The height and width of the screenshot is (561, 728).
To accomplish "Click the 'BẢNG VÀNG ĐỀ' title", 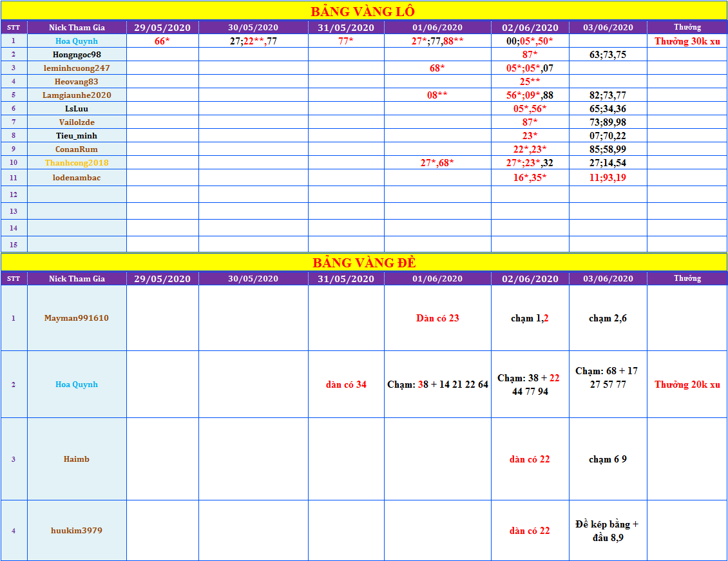I will coord(364,263).
